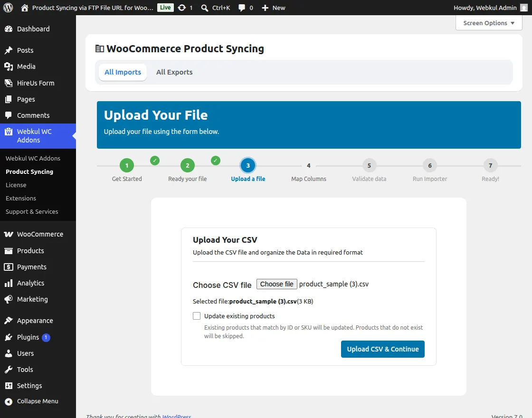Open the site title link in admin bar

[93, 8]
